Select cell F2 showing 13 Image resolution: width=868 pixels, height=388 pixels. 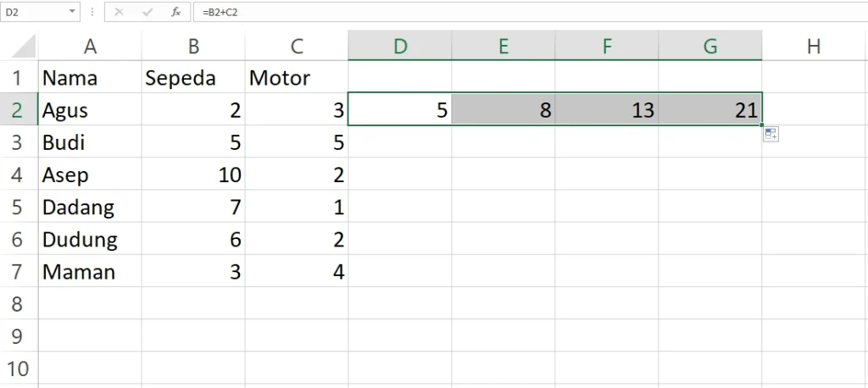click(x=607, y=109)
